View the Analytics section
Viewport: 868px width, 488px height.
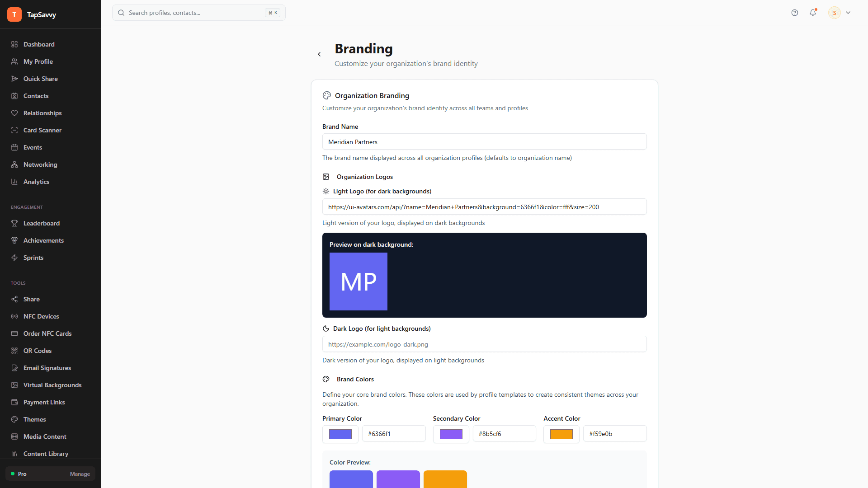coord(36,182)
